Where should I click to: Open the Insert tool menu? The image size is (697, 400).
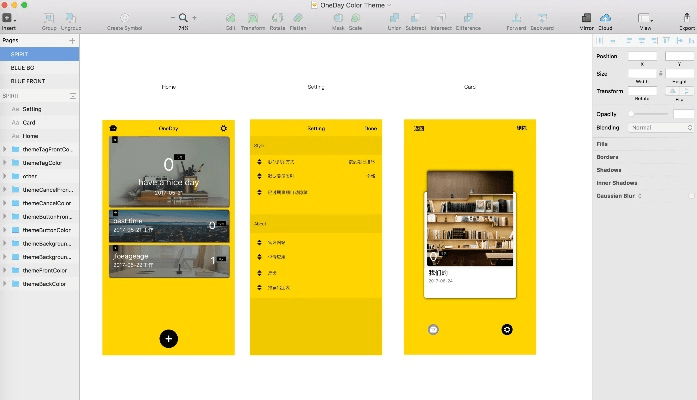(9, 19)
